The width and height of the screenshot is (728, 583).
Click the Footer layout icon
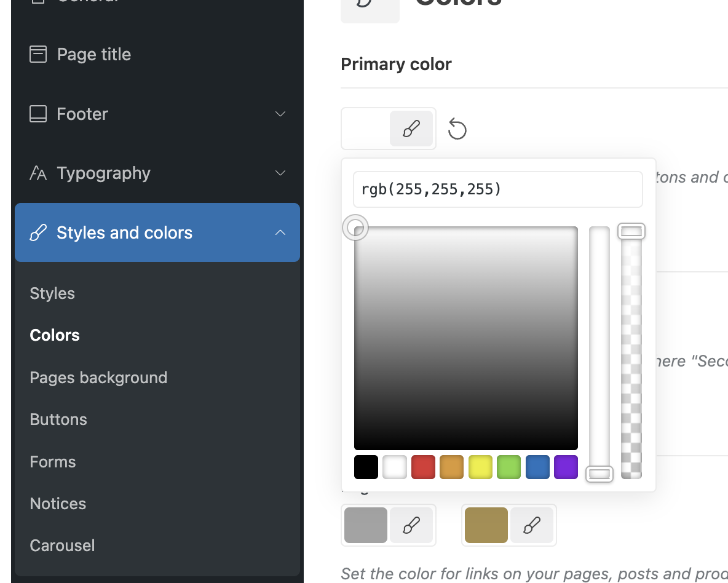click(38, 114)
